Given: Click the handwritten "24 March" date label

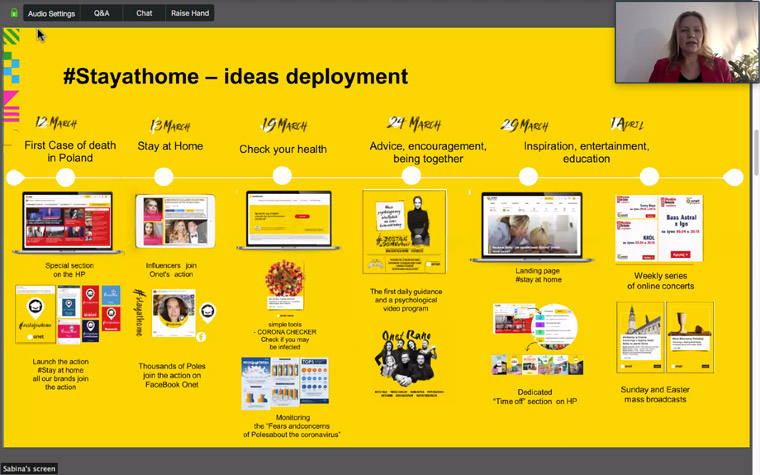Looking at the screenshot, I should pyautogui.click(x=414, y=124).
